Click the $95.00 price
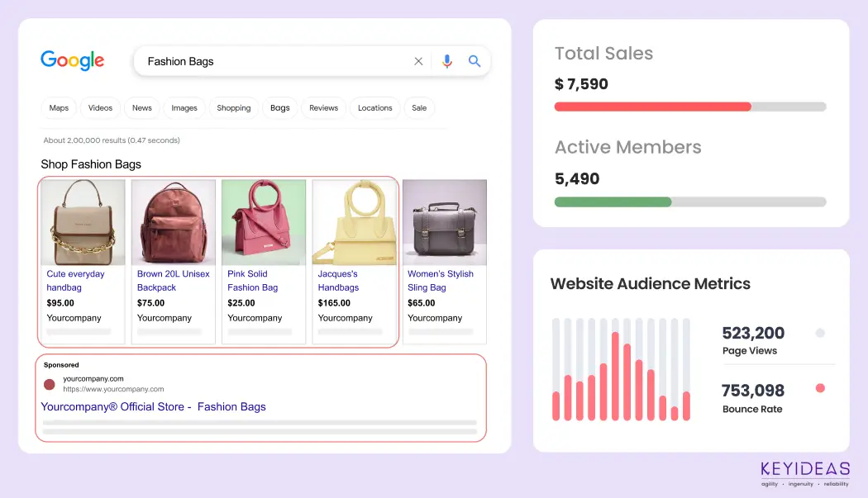Screen dimensions: 868x498 click(60, 303)
